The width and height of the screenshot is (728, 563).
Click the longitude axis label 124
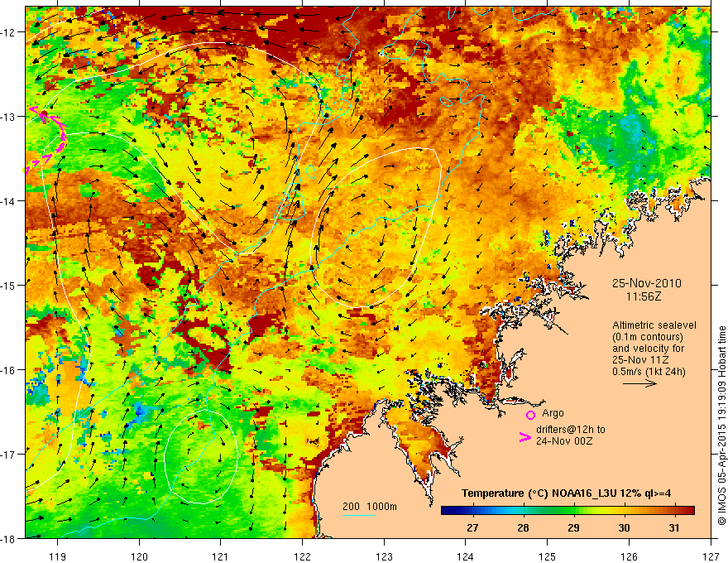[x=466, y=556]
